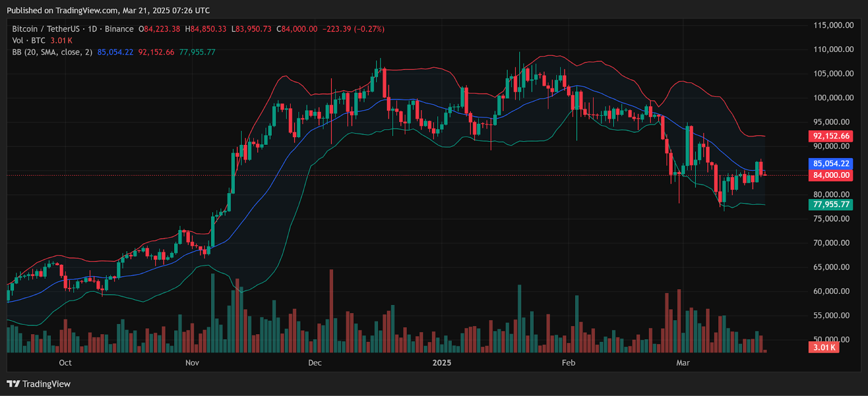
Task: Click the 70,000.00 price axis label
Action: coord(831,243)
